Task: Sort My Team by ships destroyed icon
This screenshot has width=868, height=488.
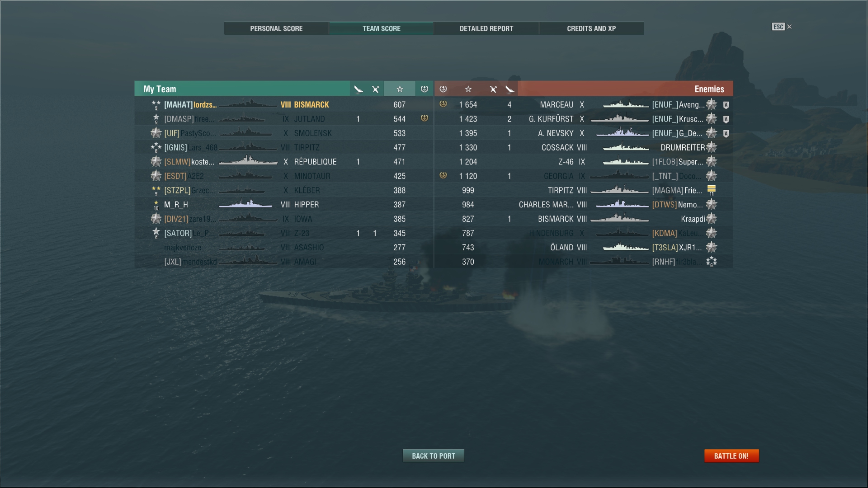Action: (x=375, y=89)
